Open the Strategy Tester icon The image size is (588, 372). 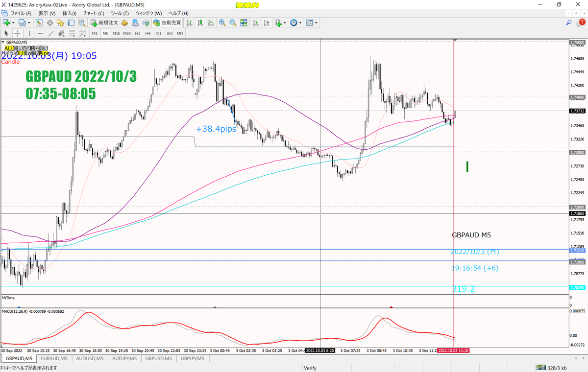pyautogui.click(x=81, y=23)
